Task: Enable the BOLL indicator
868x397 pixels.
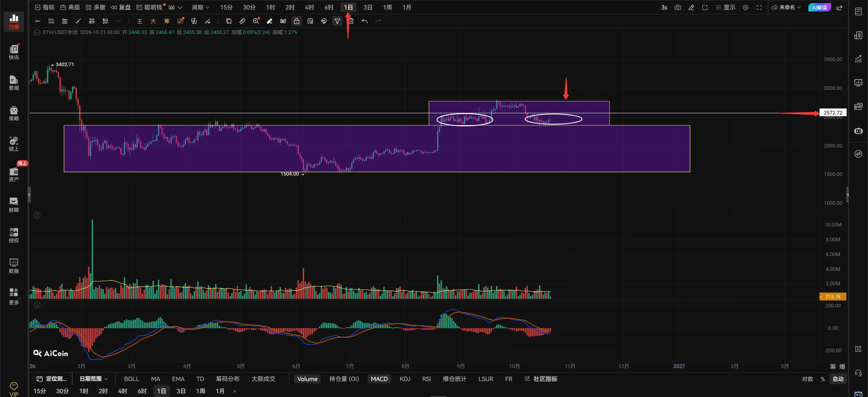Action: (132, 379)
